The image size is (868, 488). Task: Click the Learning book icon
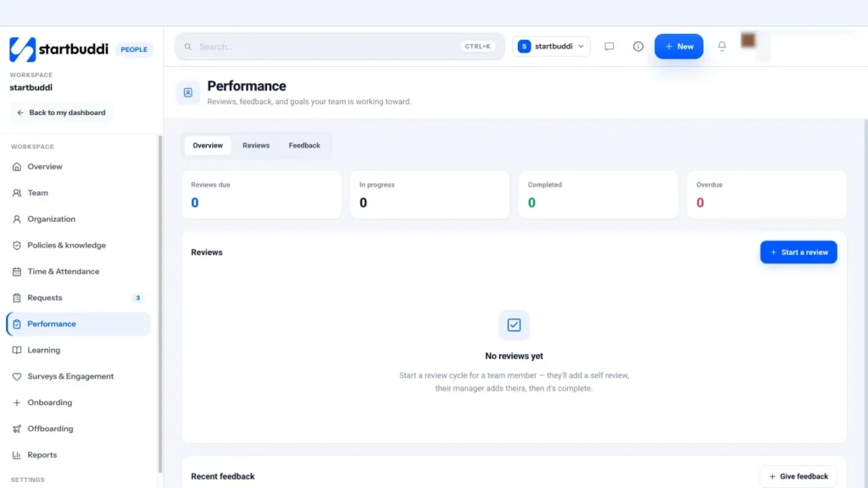(17, 350)
